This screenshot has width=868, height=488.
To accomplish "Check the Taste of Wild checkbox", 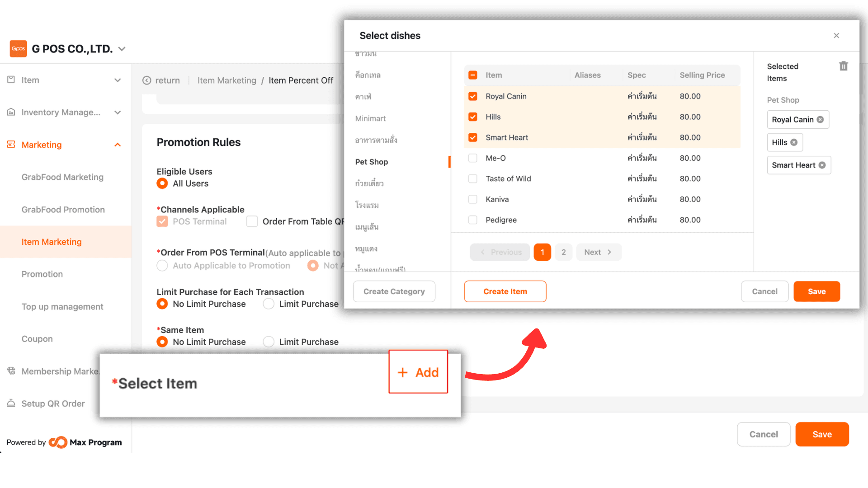I will 473,179.
